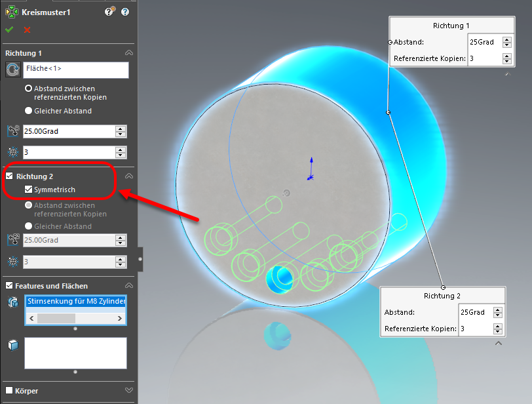Viewport: 532px width, 404px height.
Task: Collapse the Richtung 1 callout in the viewport
Action: 508,73
